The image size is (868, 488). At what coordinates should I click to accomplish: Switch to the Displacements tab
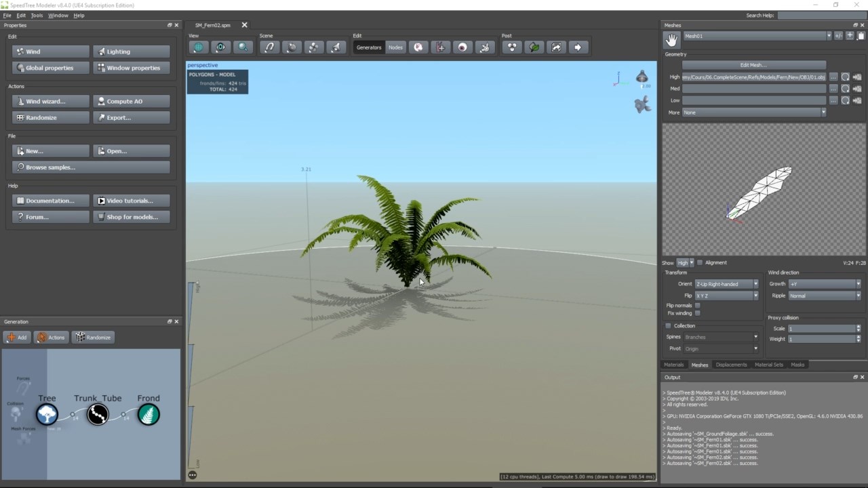(x=731, y=365)
